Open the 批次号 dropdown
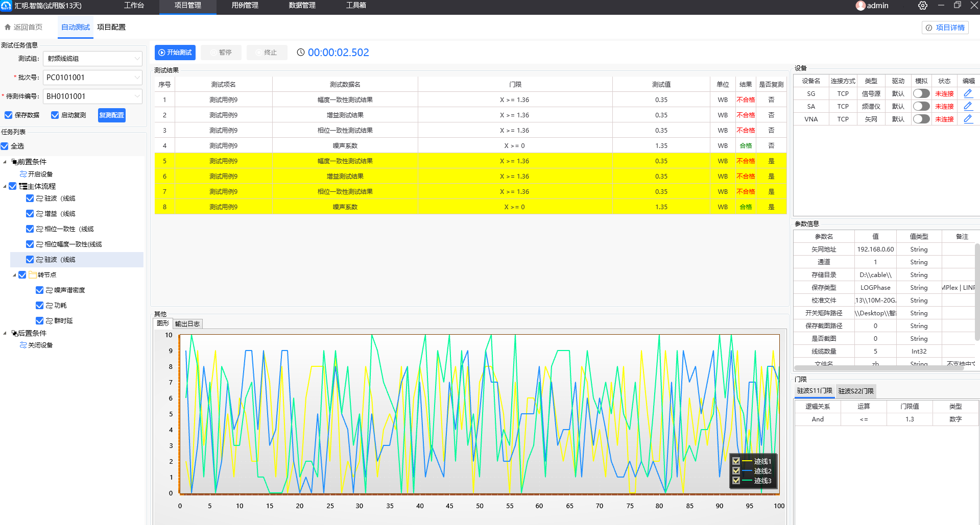 tap(92, 78)
